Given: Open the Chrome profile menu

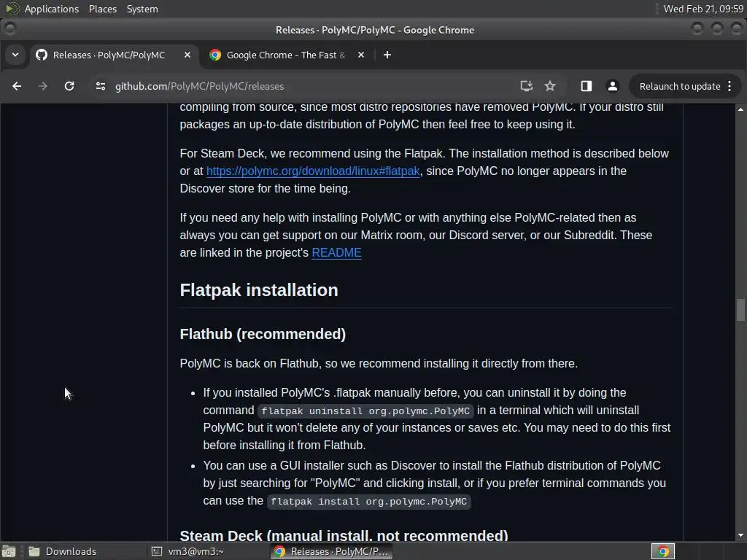Looking at the screenshot, I should (x=613, y=86).
